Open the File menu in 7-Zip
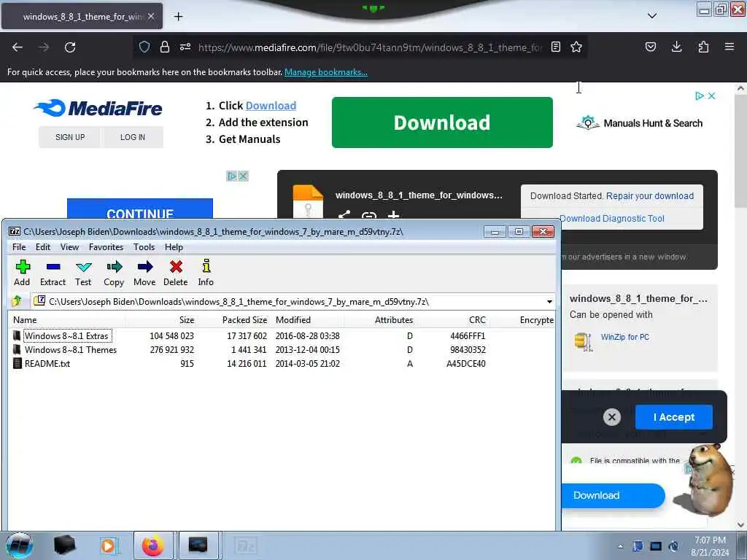 [x=19, y=246]
